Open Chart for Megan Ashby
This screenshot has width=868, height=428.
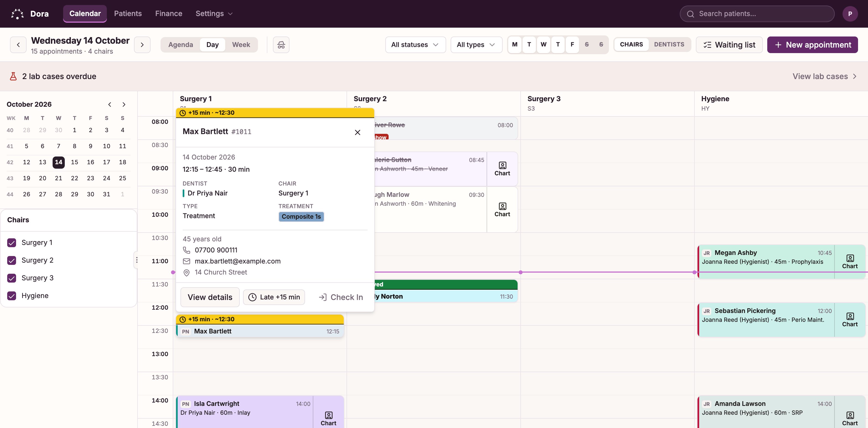coord(850,262)
